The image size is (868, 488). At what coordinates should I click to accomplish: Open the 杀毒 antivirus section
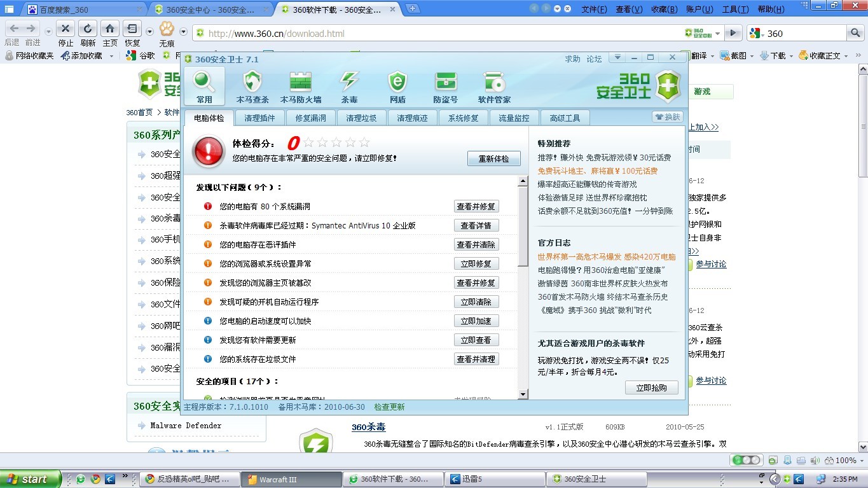350,86
